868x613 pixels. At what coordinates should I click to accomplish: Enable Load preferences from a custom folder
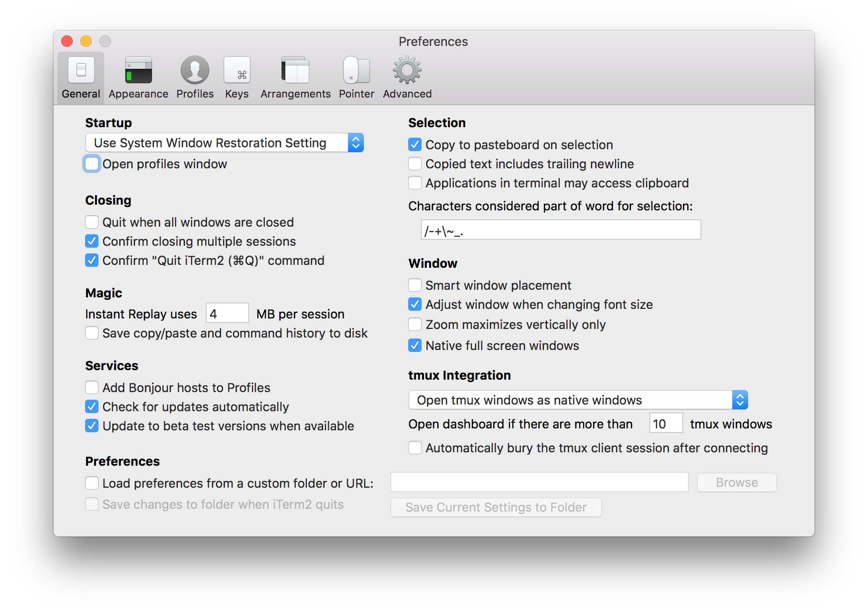[92, 483]
